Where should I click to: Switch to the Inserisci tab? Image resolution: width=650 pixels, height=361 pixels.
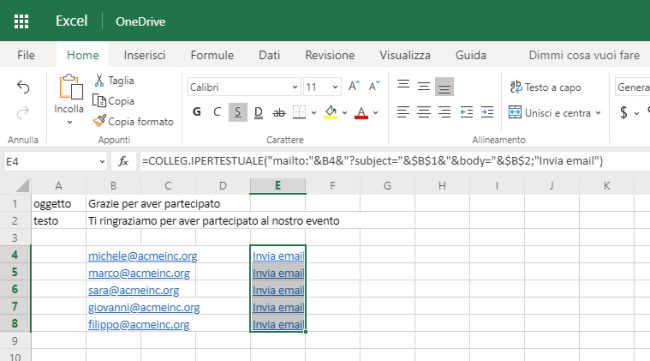[x=144, y=55]
